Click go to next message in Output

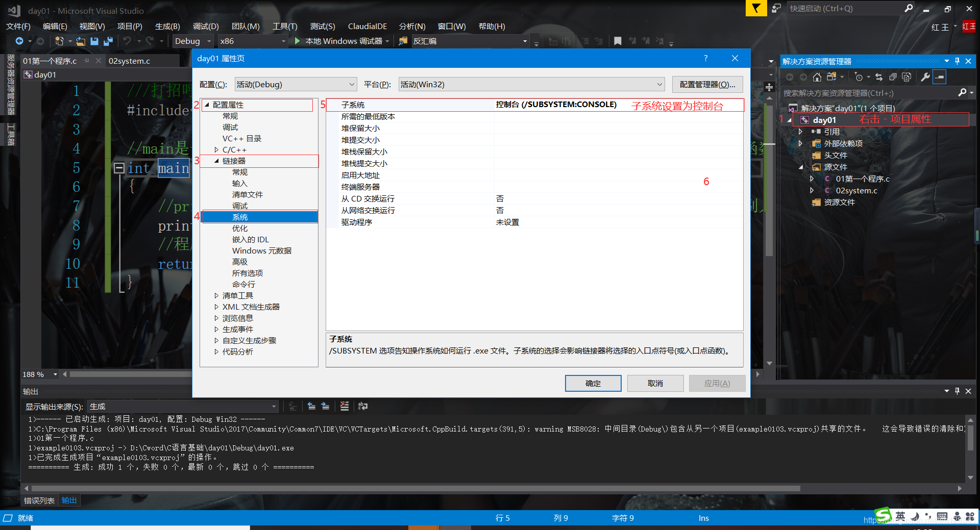tap(326, 406)
